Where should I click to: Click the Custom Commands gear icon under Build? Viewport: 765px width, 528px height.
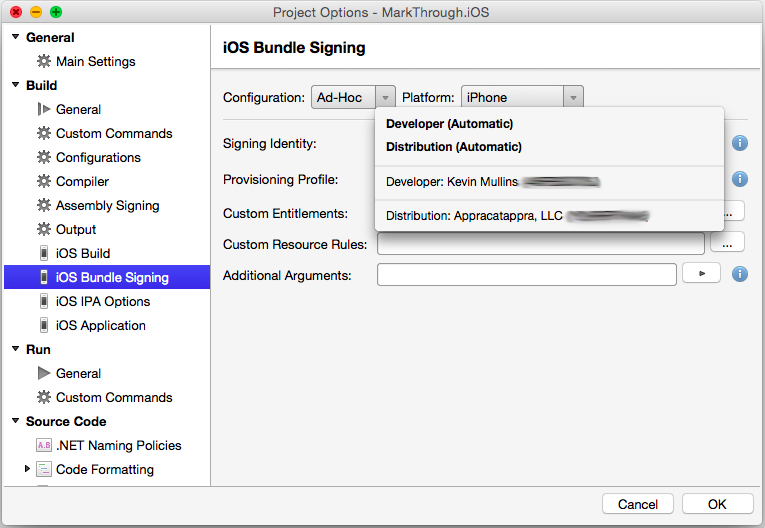tap(43, 134)
